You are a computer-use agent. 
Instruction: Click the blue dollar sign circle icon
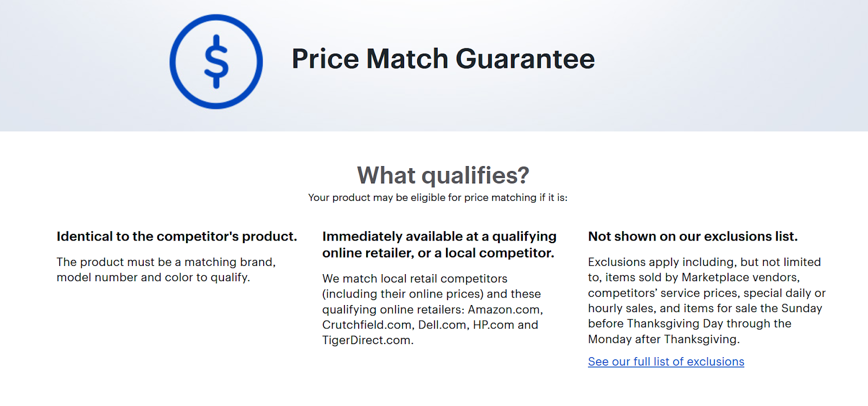coord(216,61)
